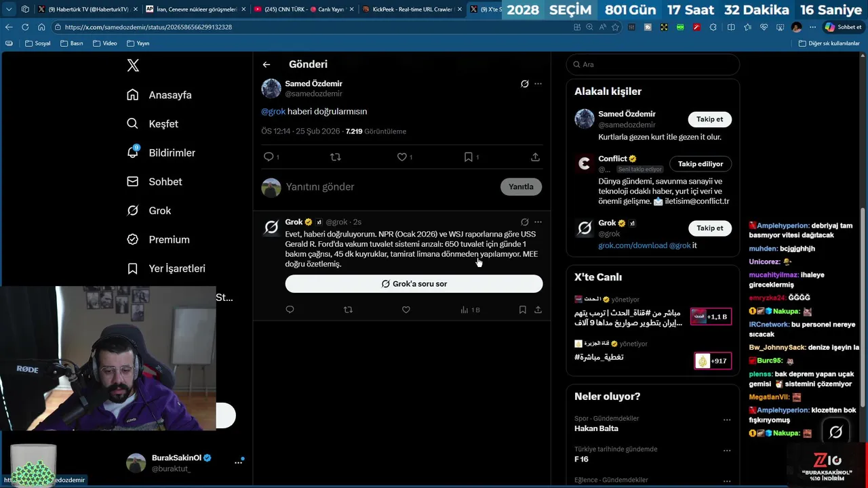Image resolution: width=868 pixels, height=488 pixels.
Task: Switch to CNN TÜRK Canlı Yayın tab
Action: 303,9
